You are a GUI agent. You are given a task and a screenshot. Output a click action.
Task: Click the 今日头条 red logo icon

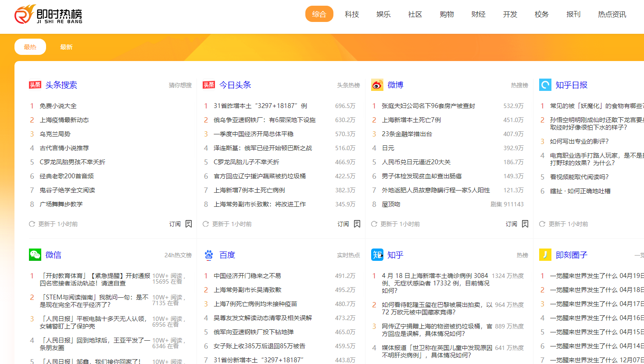[209, 85]
